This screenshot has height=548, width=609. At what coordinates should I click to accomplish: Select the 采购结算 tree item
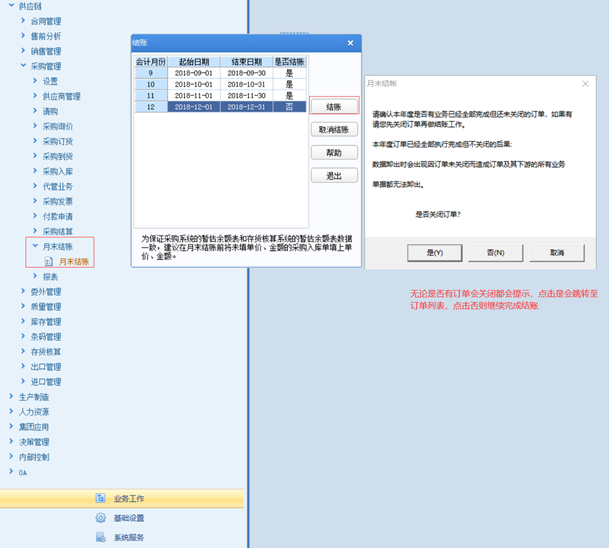[x=57, y=231]
